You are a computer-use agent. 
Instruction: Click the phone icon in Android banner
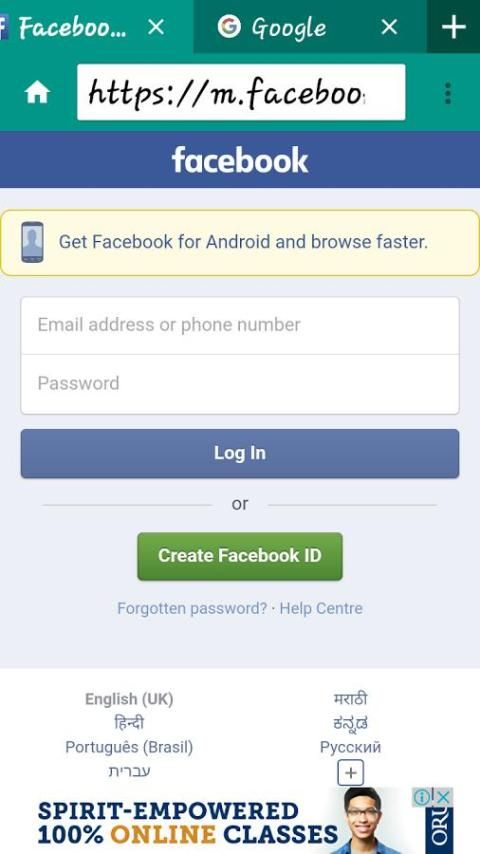click(x=33, y=242)
